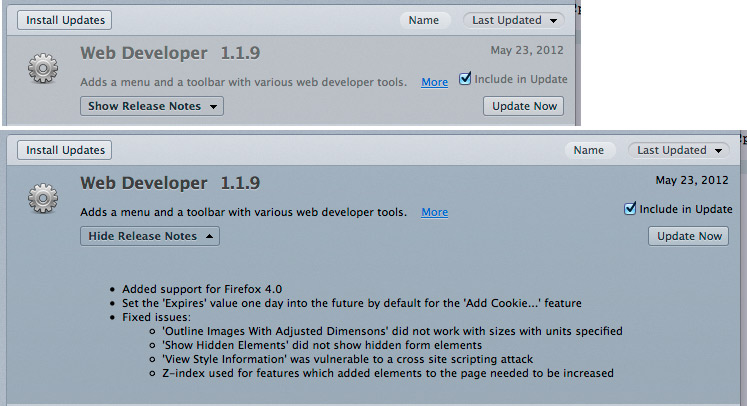The height and width of the screenshot is (406, 747).
Task: Click Update Now in the bottom panel
Action: [688, 236]
